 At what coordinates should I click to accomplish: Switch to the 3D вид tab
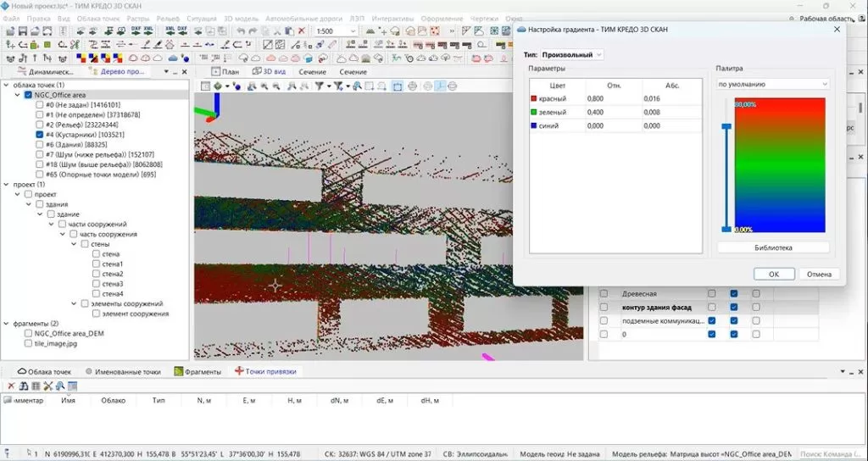(x=269, y=72)
